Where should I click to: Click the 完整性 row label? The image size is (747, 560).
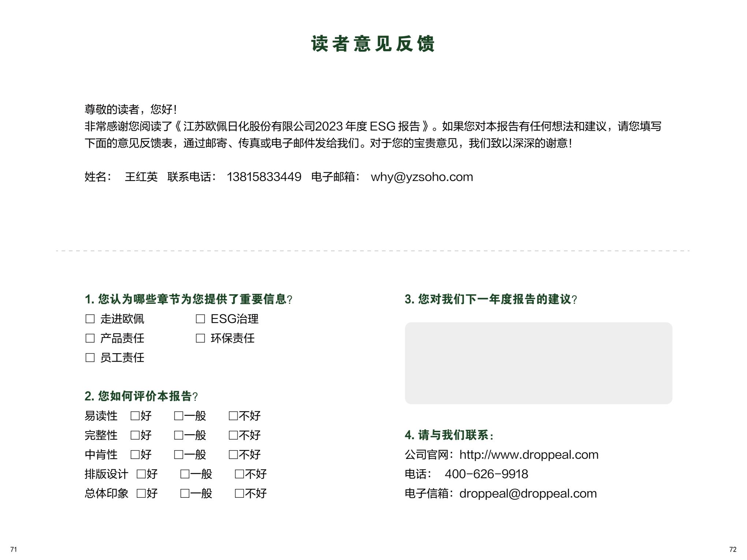point(101,435)
